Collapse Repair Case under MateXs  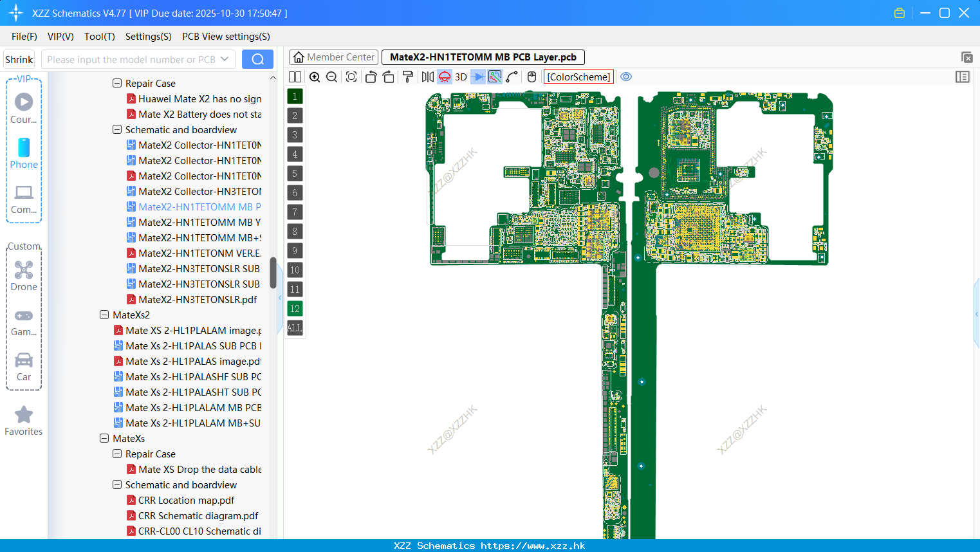tap(117, 454)
